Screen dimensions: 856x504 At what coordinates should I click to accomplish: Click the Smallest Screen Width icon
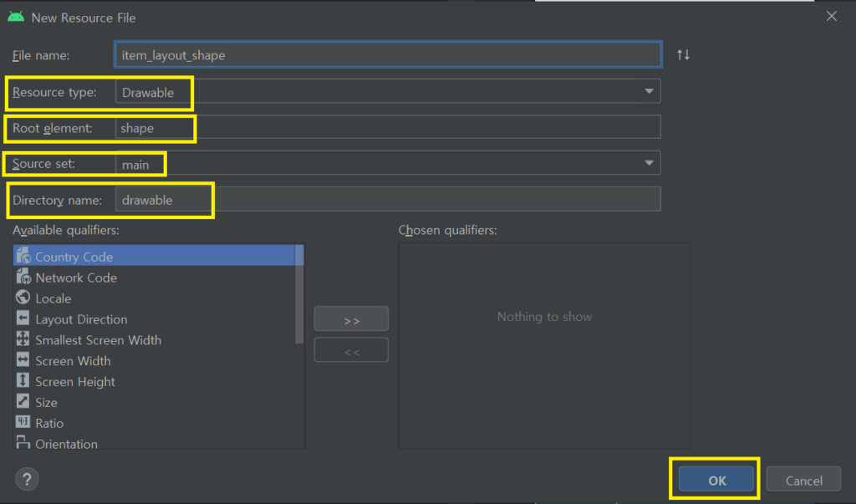[x=23, y=340]
